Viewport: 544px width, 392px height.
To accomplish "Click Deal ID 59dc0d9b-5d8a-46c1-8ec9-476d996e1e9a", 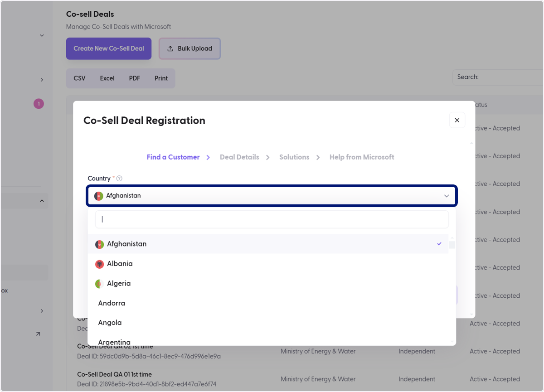I will 149,356.
